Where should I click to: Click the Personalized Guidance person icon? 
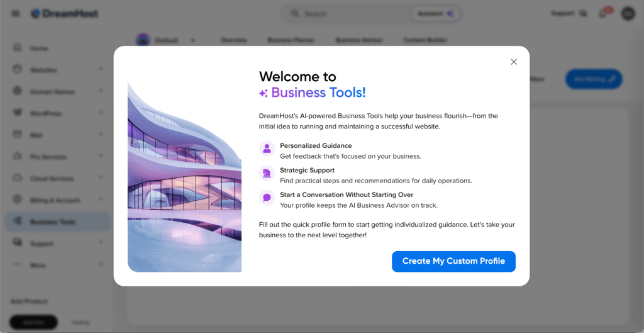pyautogui.click(x=267, y=149)
